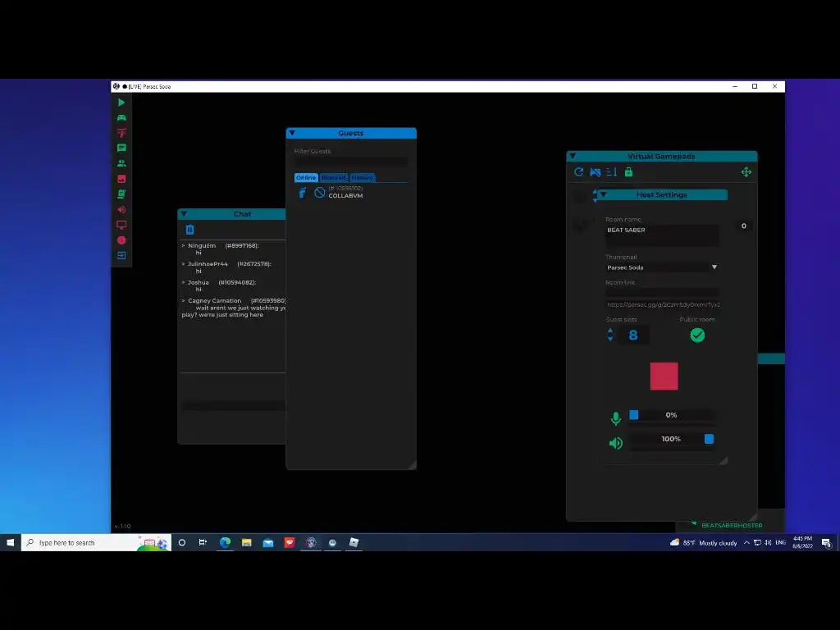Block COLLABVM using the ban circle icon

point(319,192)
